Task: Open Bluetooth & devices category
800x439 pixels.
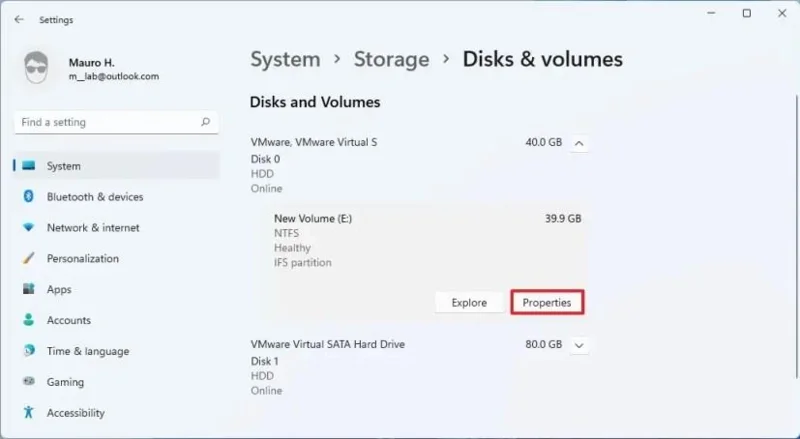Action: click(x=117, y=197)
